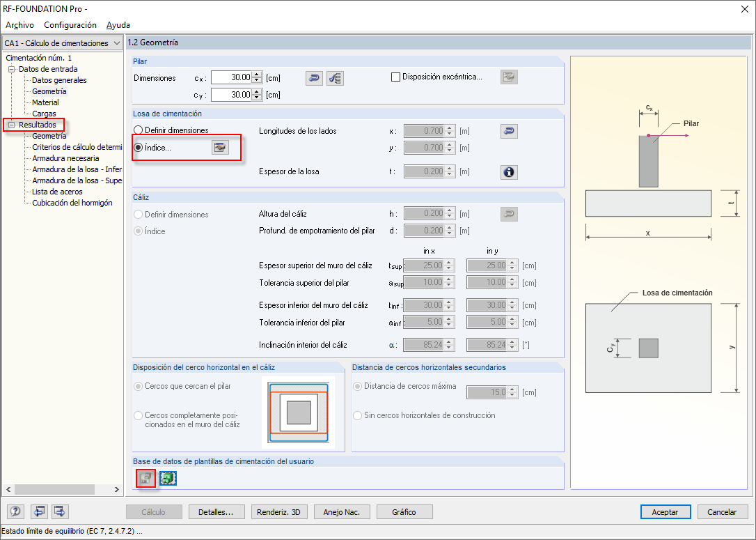
Task: Click the stepper of Distancia de cercos 15.0
Action: [x=513, y=392]
